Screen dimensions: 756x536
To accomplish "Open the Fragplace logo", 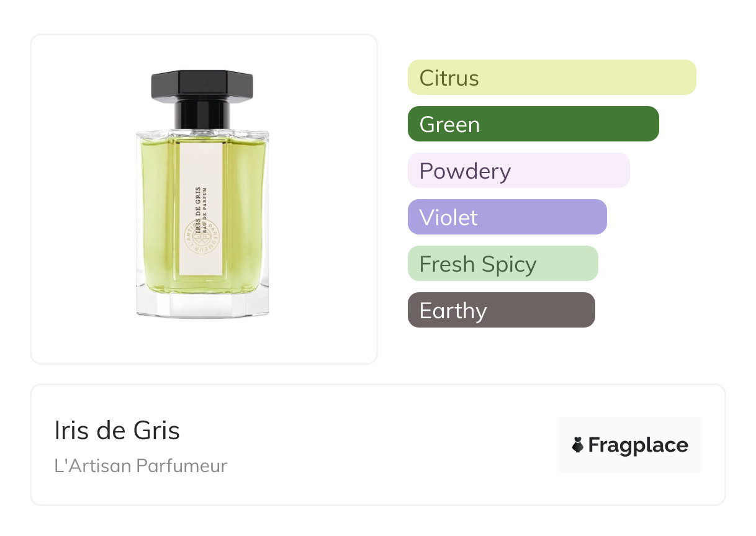I will pyautogui.click(x=630, y=445).
